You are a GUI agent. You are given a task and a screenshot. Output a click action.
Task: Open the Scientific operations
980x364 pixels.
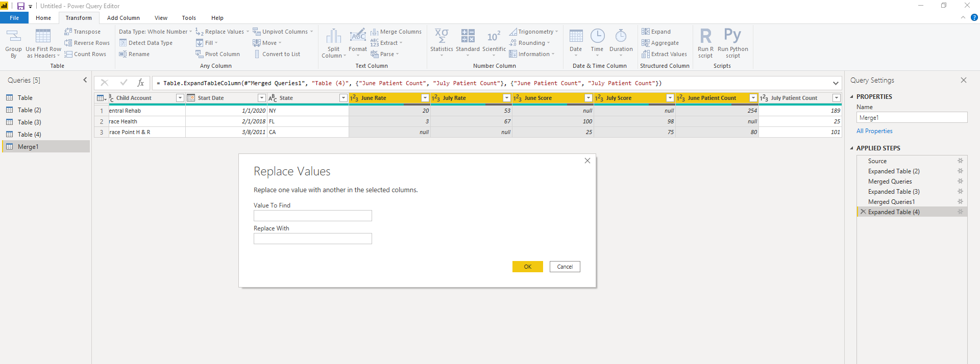pos(494,43)
